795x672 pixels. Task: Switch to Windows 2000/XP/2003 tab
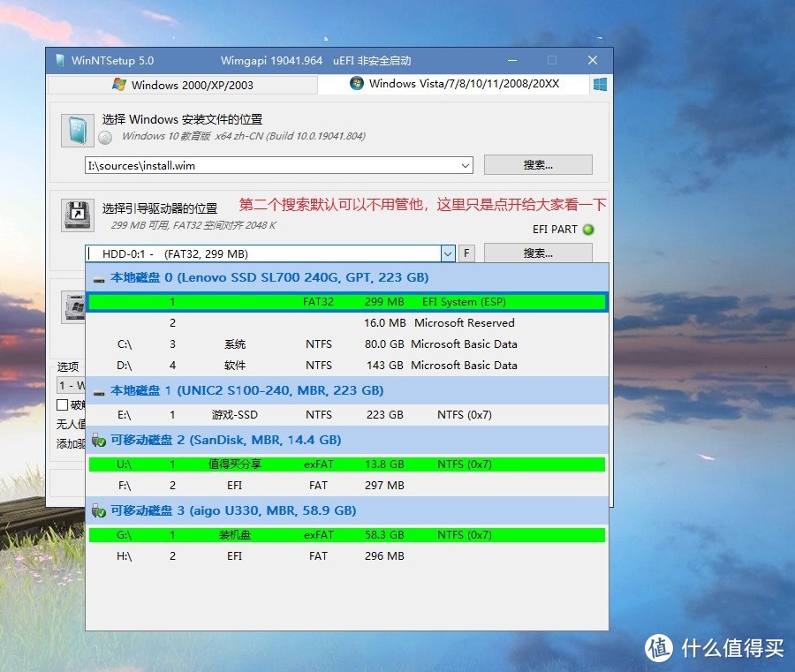pyautogui.click(x=183, y=85)
